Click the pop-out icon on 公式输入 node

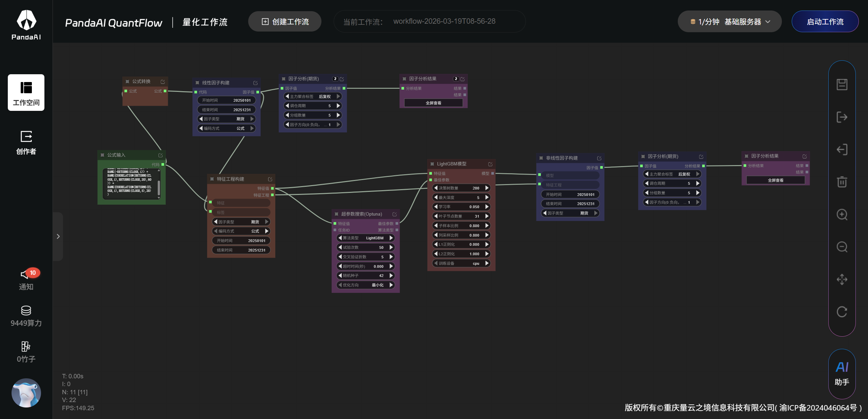tap(160, 155)
